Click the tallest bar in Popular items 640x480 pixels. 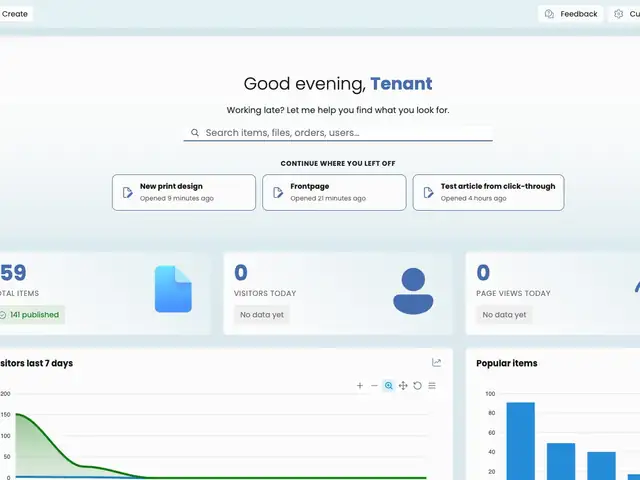pyautogui.click(x=520, y=441)
